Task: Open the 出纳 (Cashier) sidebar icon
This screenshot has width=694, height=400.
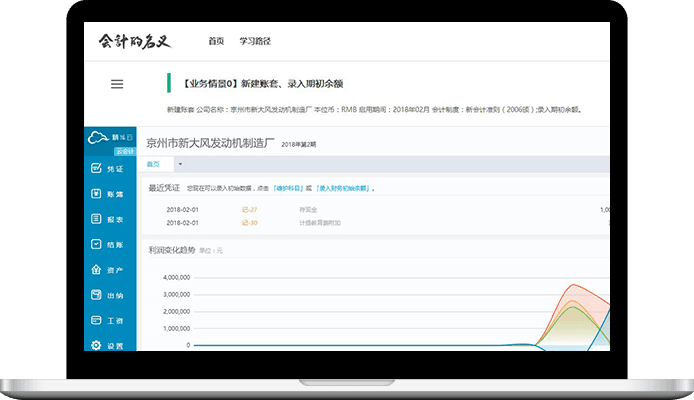Action: click(x=97, y=295)
